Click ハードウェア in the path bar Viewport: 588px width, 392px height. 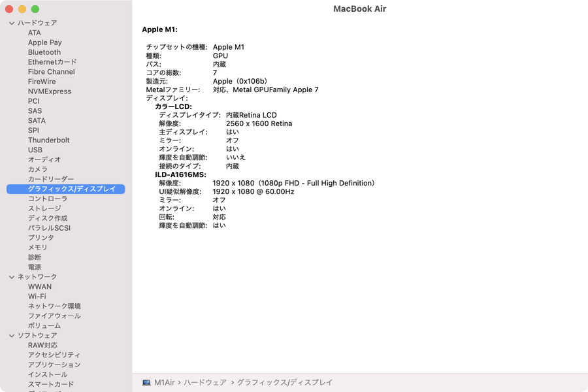tap(205, 383)
